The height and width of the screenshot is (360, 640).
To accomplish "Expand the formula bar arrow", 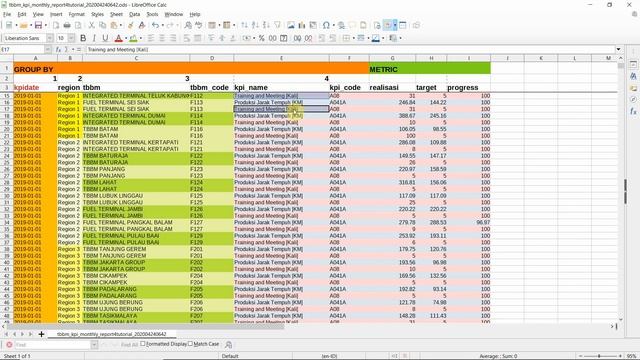I will tap(618, 49).
